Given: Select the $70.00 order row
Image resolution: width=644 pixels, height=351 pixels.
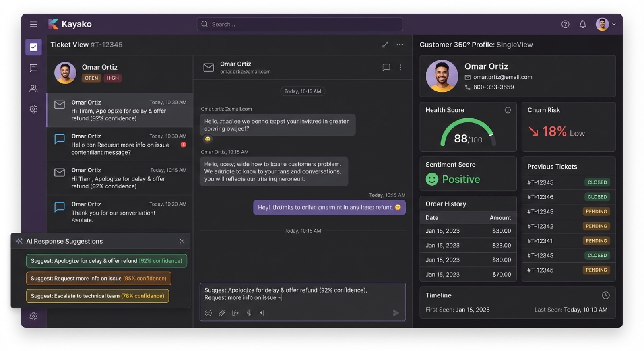Looking at the screenshot, I should (468, 274).
